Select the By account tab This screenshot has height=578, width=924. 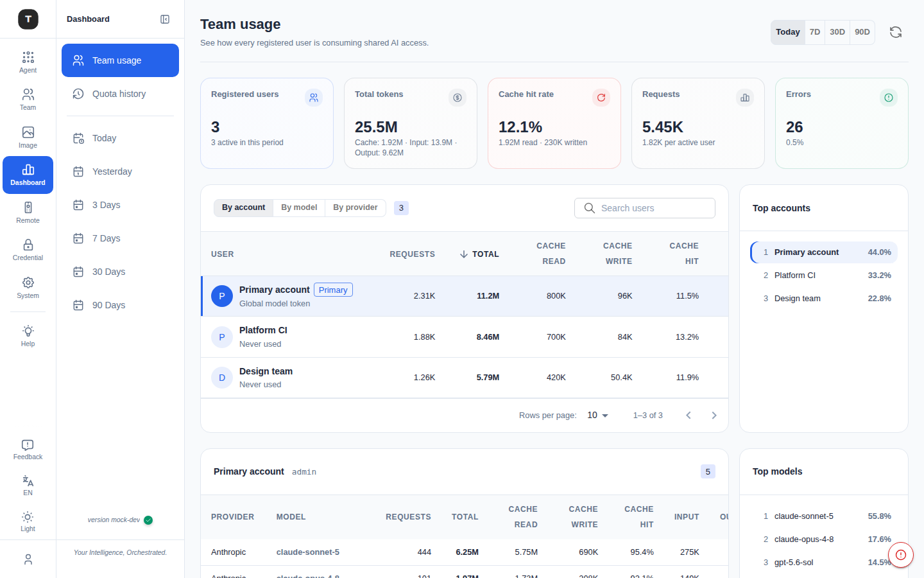click(243, 207)
